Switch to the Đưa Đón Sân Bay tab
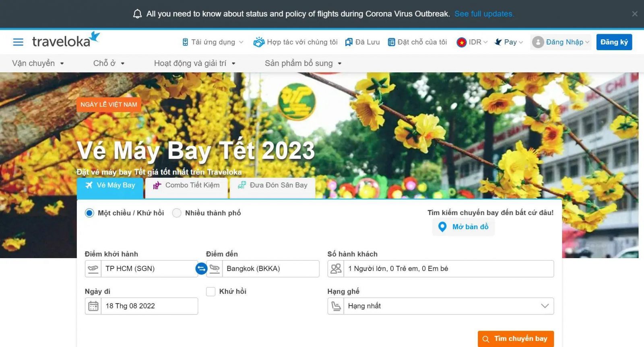 click(272, 188)
